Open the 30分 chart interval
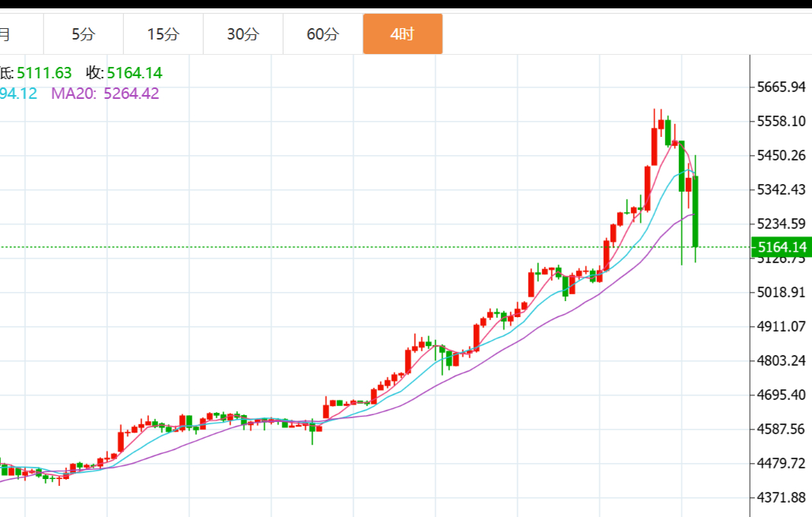The width and height of the screenshot is (812, 517). [x=243, y=34]
